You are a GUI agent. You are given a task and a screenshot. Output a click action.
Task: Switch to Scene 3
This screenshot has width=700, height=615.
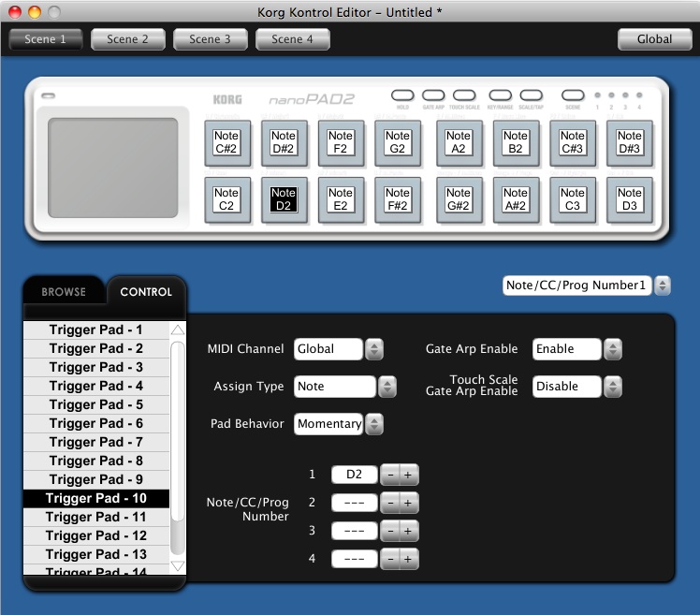210,39
